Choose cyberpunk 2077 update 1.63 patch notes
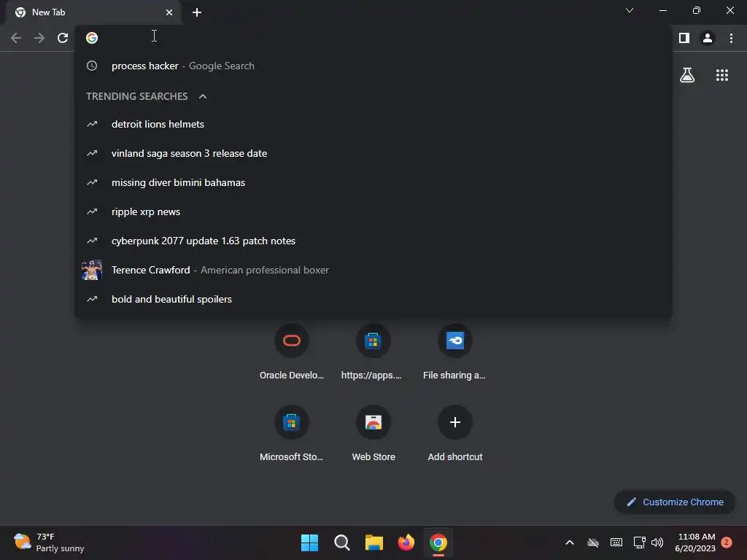 point(373,241)
